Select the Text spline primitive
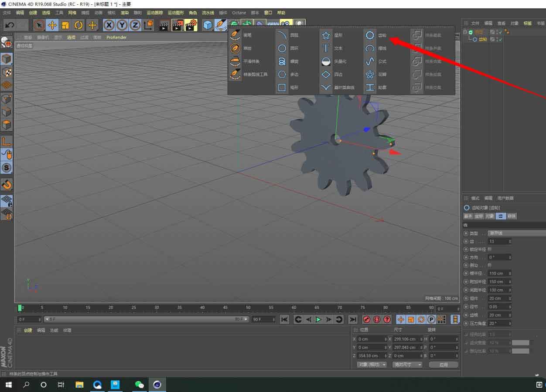Image resolution: width=546 pixels, height=392 pixels. click(326, 48)
